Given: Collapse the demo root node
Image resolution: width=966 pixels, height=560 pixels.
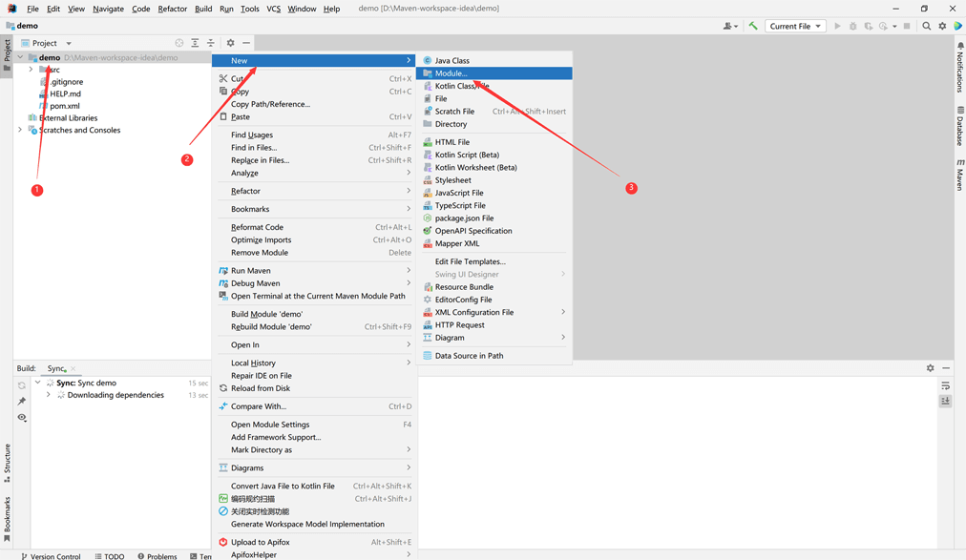Looking at the screenshot, I should click(x=20, y=57).
